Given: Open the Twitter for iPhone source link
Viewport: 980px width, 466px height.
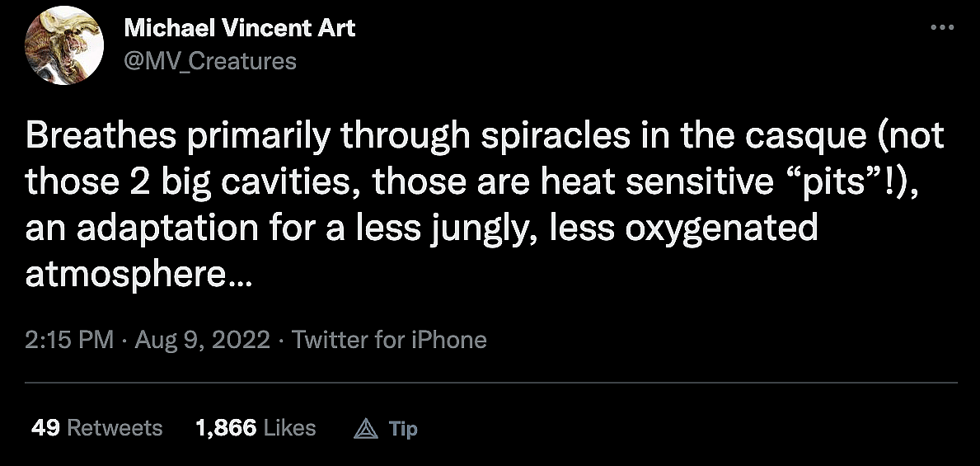Looking at the screenshot, I should [389, 340].
